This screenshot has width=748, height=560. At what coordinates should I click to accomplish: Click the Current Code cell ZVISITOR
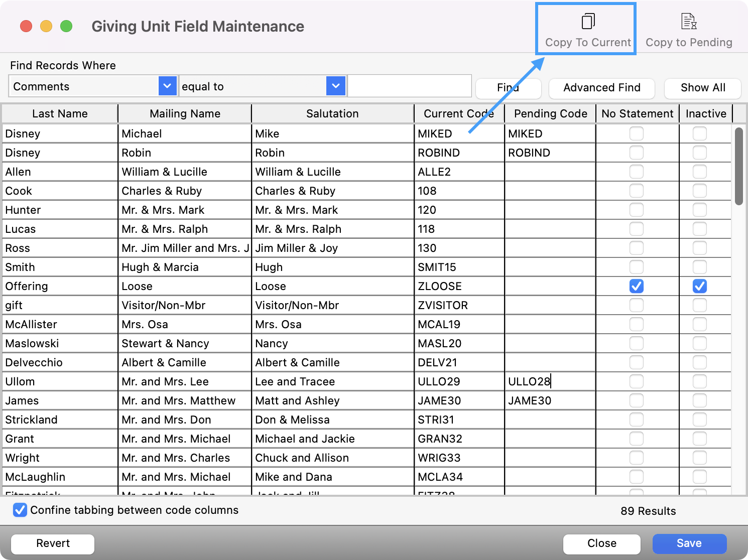458,305
